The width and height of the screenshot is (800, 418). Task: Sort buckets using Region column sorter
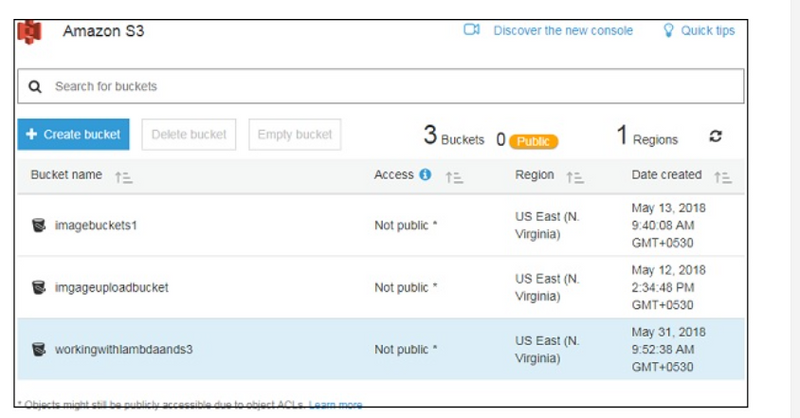(574, 177)
